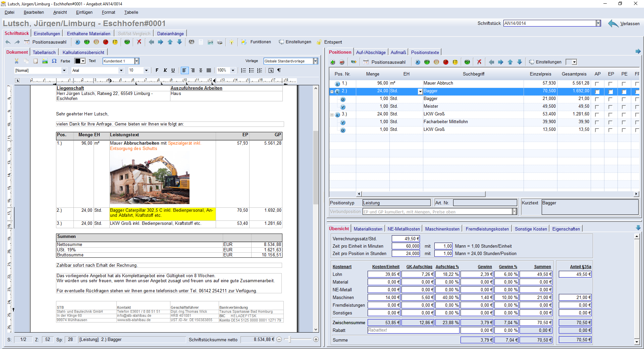Open the Vorlage template dropdown
This screenshot has height=349, width=644.
pos(315,61)
